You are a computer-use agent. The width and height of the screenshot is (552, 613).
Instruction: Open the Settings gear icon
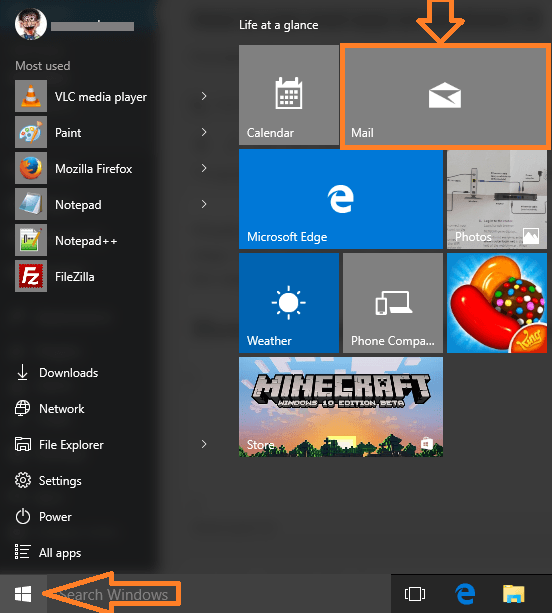click(23, 480)
